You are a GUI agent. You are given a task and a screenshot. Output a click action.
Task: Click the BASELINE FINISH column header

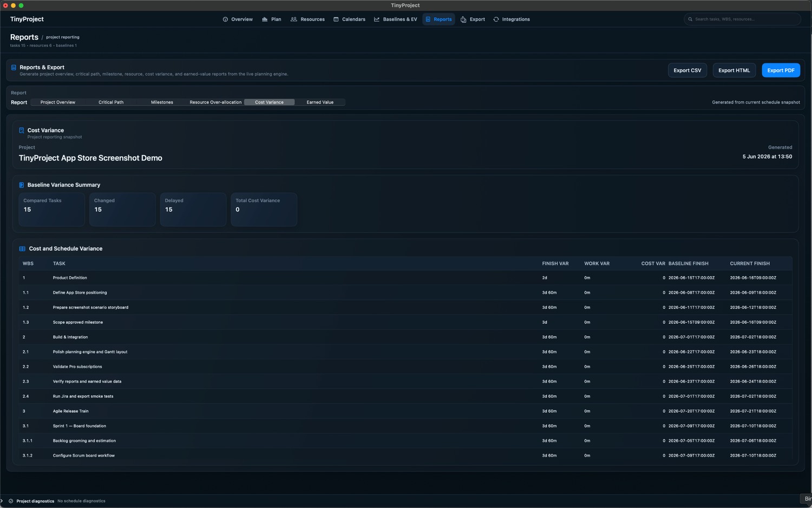(688, 264)
